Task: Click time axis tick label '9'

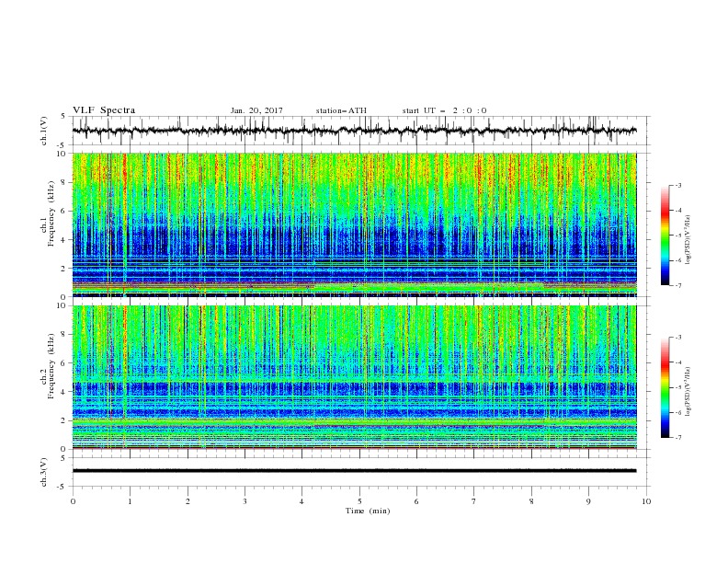Action: (588, 501)
